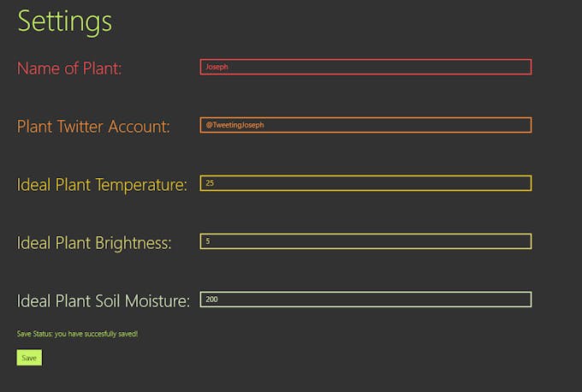Place cursor on soil moisture value 200
The width and height of the screenshot is (582, 392).
211,300
